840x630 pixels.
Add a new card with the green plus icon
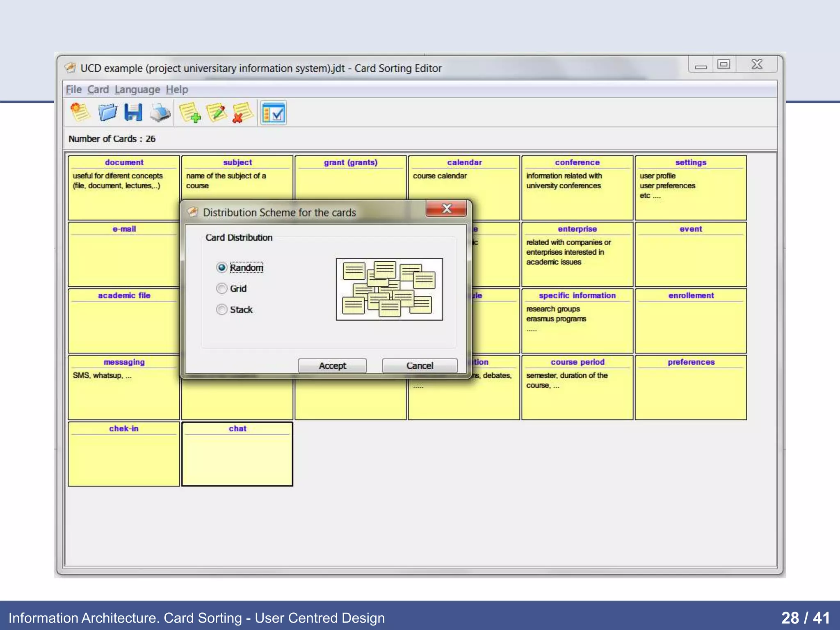pyautogui.click(x=190, y=113)
